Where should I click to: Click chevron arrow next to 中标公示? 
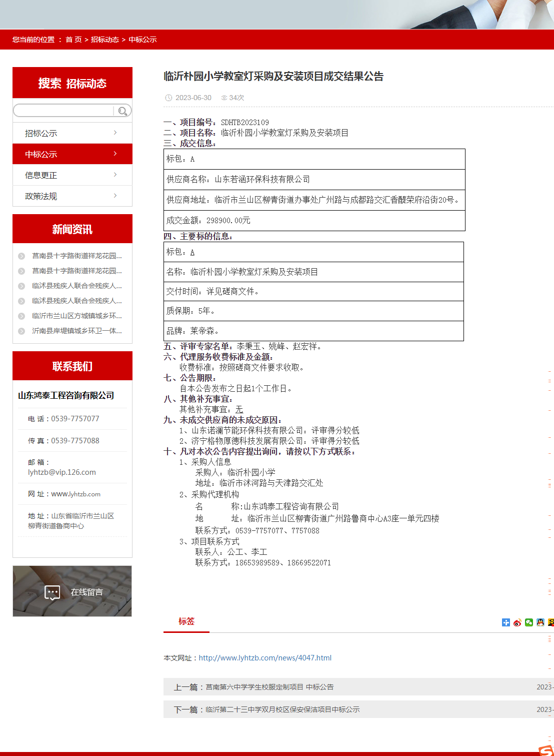pyautogui.click(x=115, y=154)
